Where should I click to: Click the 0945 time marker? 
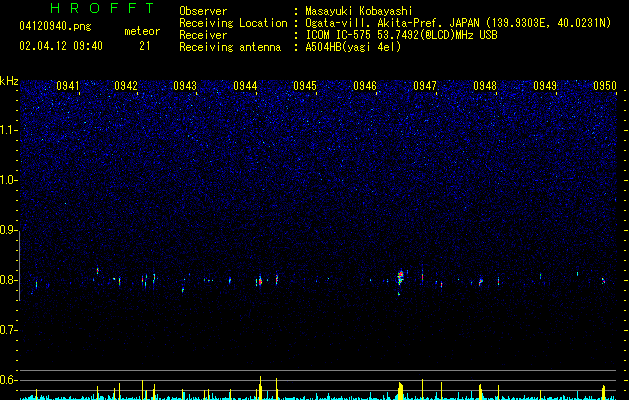pos(305,86)
